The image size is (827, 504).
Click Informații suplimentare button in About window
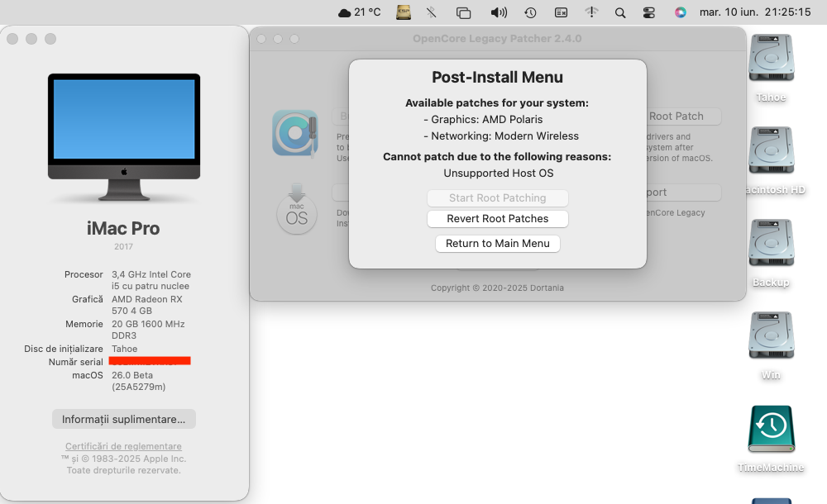point(124,419)
